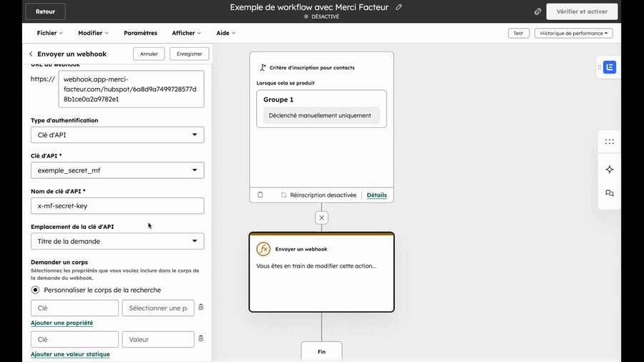644x362 pixels.
Task: Delete the property row with trash icon
Action: point(201,307)
